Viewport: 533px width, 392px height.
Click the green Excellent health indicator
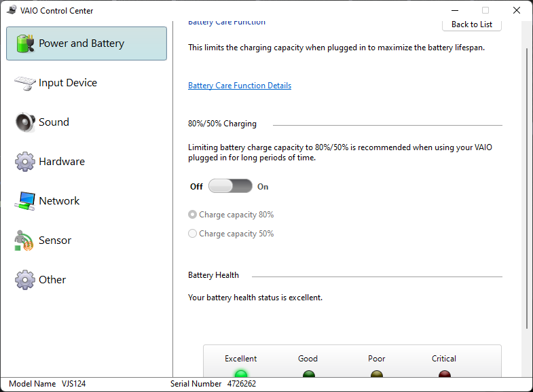point(241,374)
